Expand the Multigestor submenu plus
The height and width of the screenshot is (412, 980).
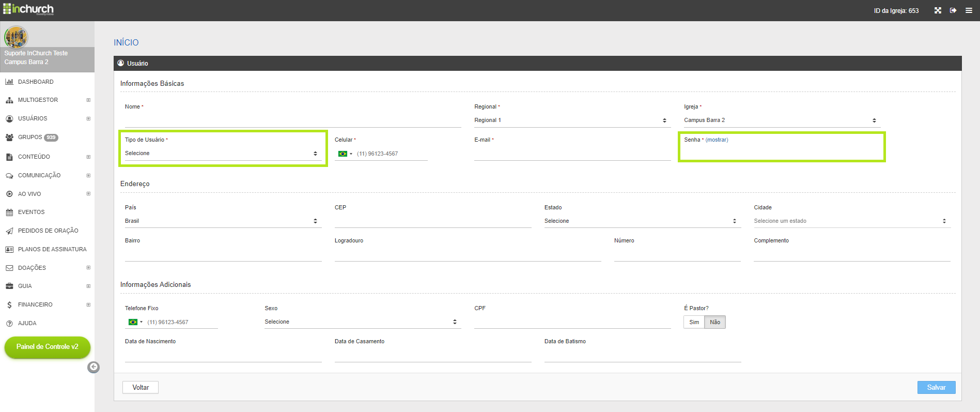(88, 100)
